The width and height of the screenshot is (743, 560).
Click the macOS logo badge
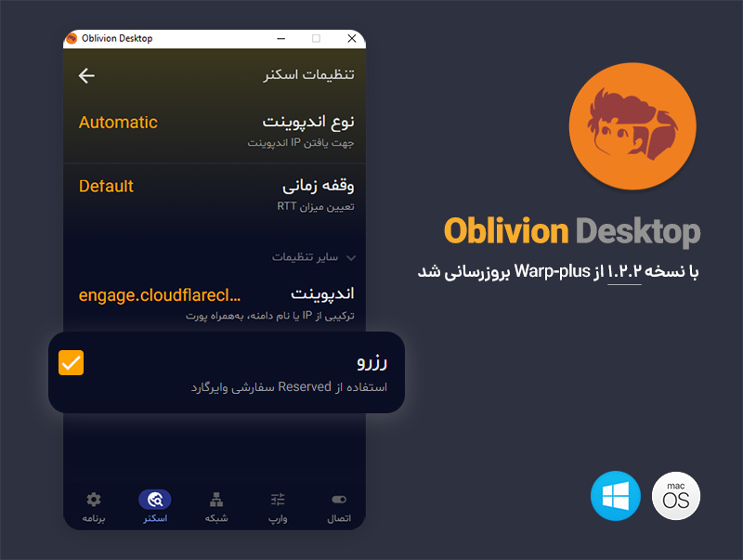coord(676,496)
